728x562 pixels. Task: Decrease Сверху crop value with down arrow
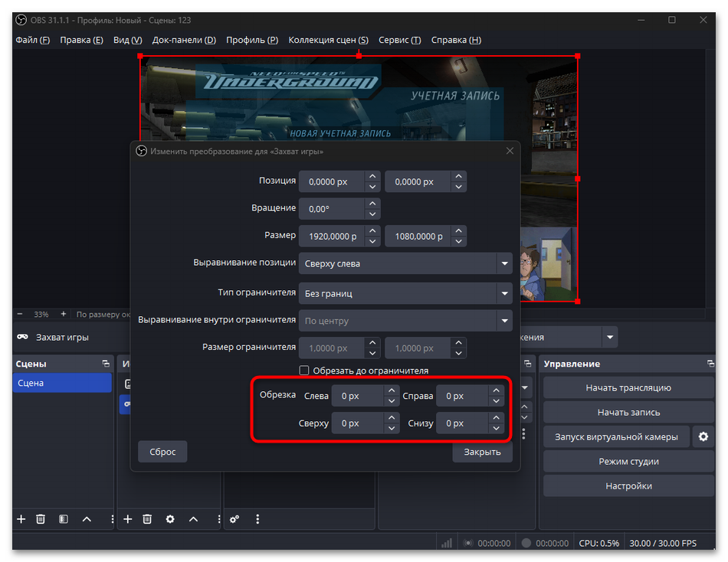(392, 428)
